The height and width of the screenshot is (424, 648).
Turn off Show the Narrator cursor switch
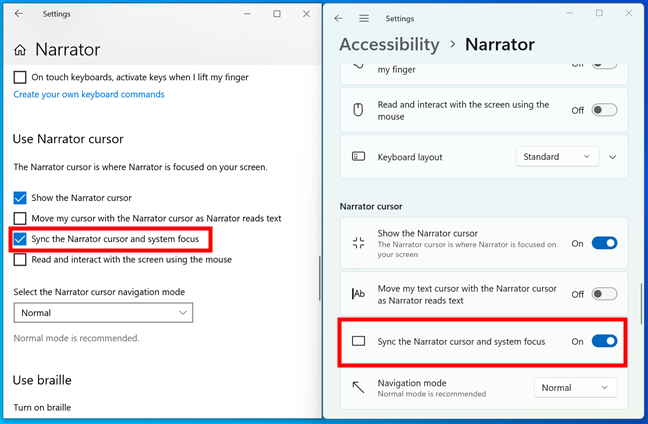604,243
